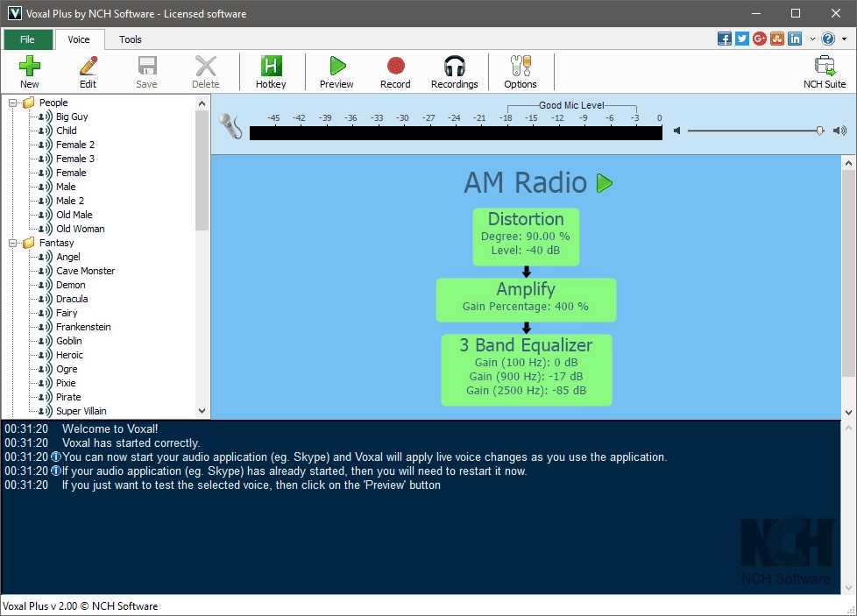Share on LinkedIn icon

pos(794,39)
